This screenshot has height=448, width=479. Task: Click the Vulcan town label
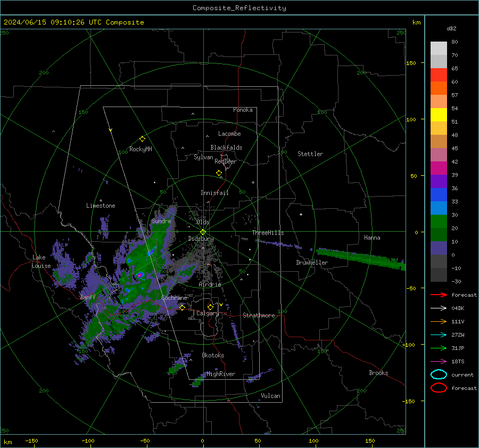[270, 396]
